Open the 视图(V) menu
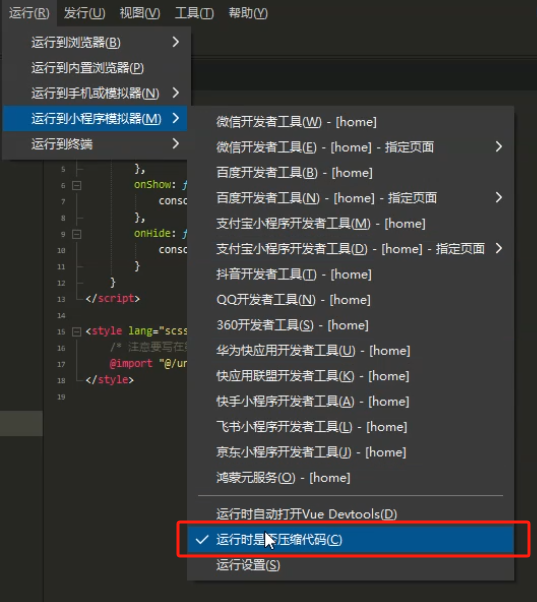Screen dimensions: 537x602 [140, 13]
